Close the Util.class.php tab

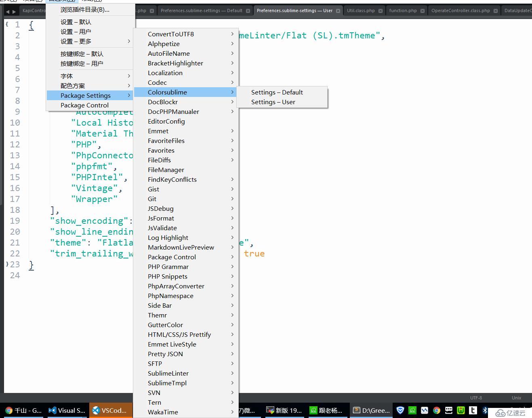(381, 11)
